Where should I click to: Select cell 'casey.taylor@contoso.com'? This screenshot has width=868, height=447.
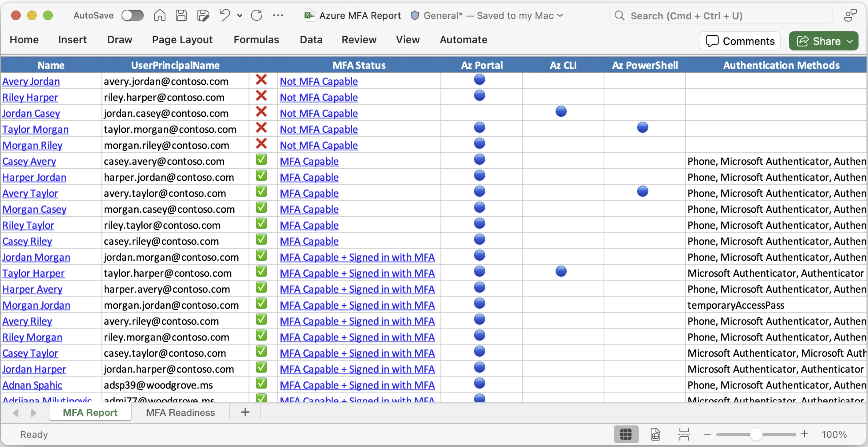pyautogui.click(x=175, y=353)
